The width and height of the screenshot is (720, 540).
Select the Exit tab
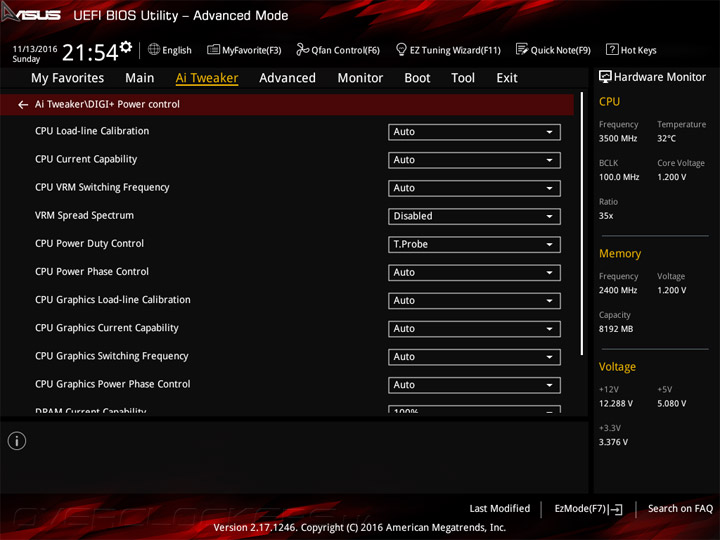pyautogui.click(x=506, y=78)
